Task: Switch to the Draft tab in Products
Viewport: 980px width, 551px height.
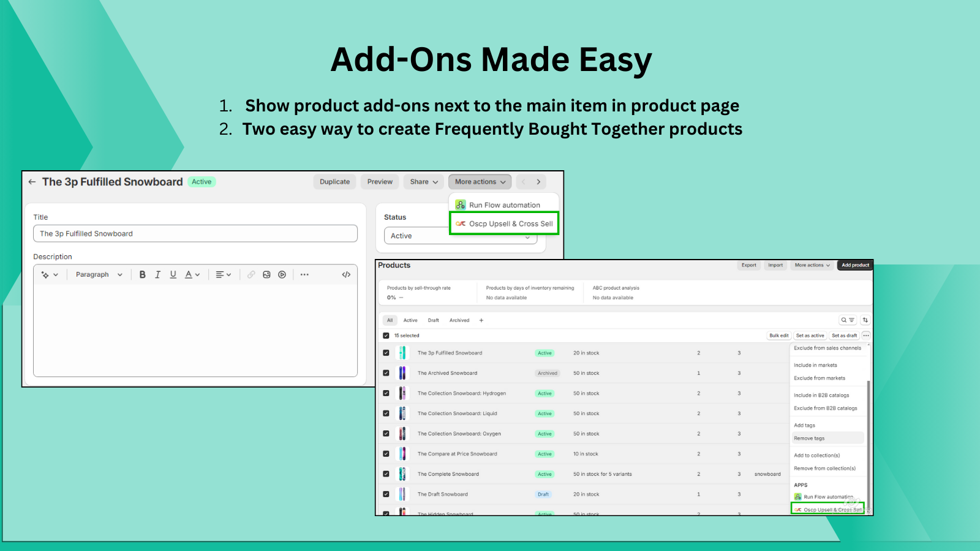Action: pos(433,320)
